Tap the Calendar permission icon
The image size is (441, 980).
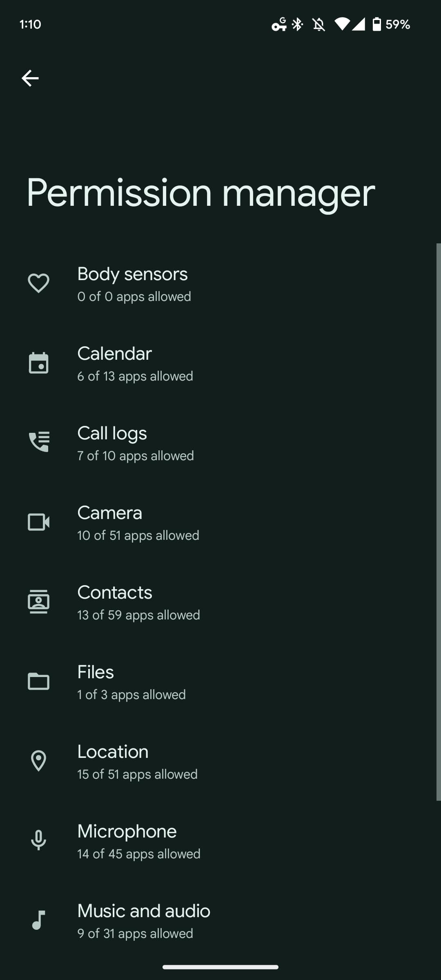point(38,363)
